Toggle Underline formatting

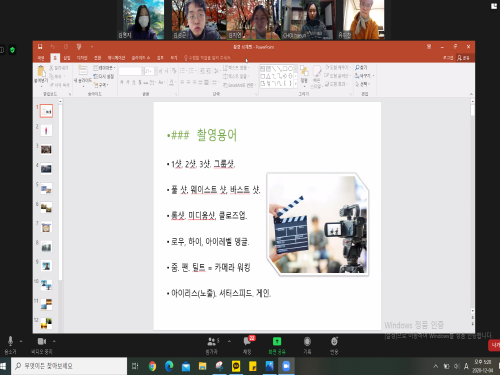pos(134,82)
